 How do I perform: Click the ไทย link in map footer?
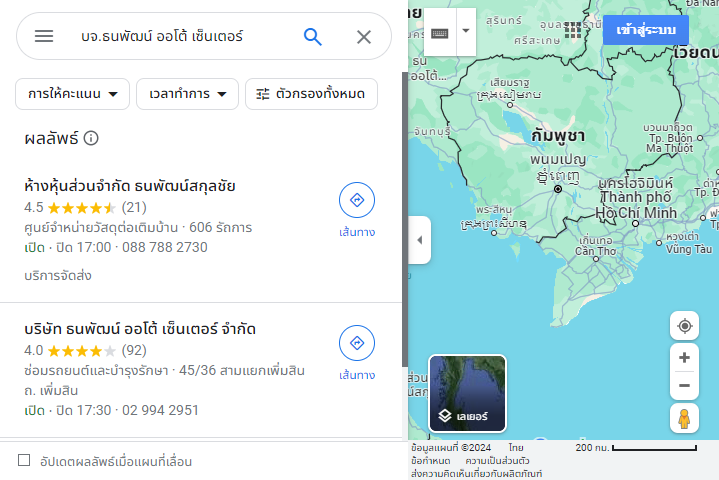click(516, 447)
